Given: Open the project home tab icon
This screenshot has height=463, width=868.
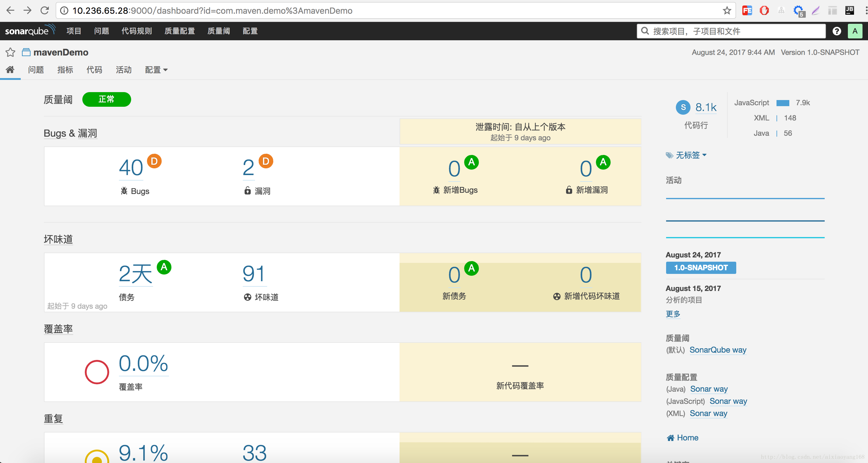Looking at the screenshot, I should 10,70.
